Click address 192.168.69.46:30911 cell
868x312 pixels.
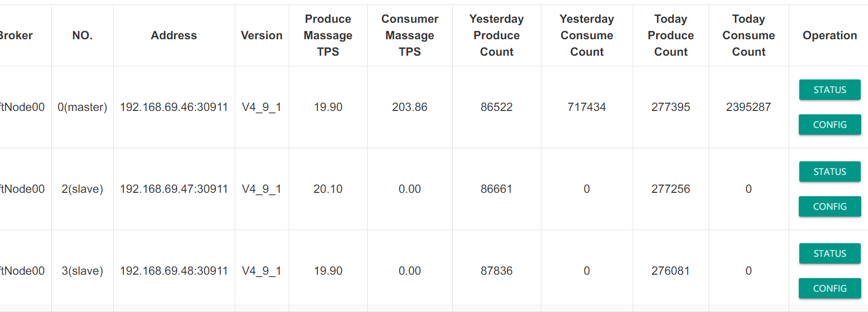pyautogui.click(x=174, y=107)
